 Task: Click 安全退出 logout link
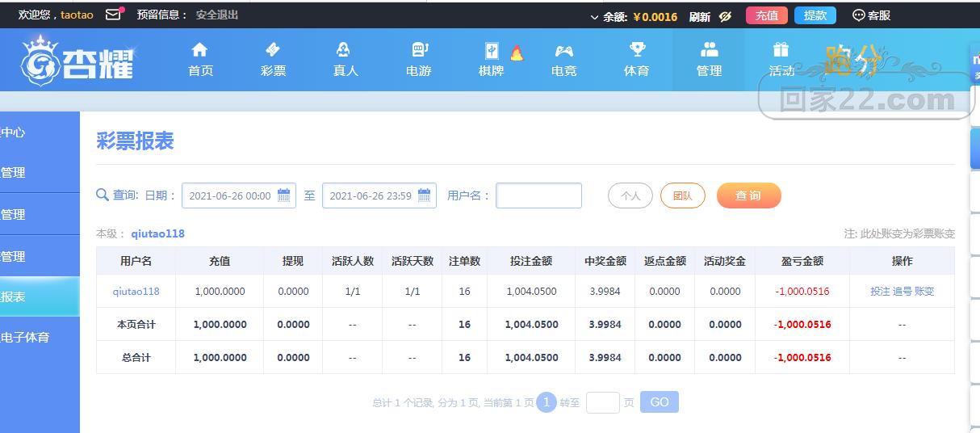[217, 15]
